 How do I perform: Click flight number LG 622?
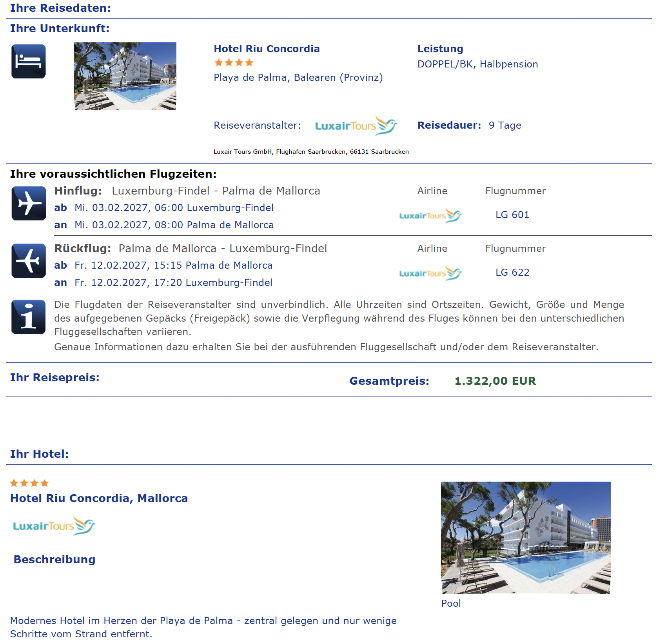(x=512, y=272)
